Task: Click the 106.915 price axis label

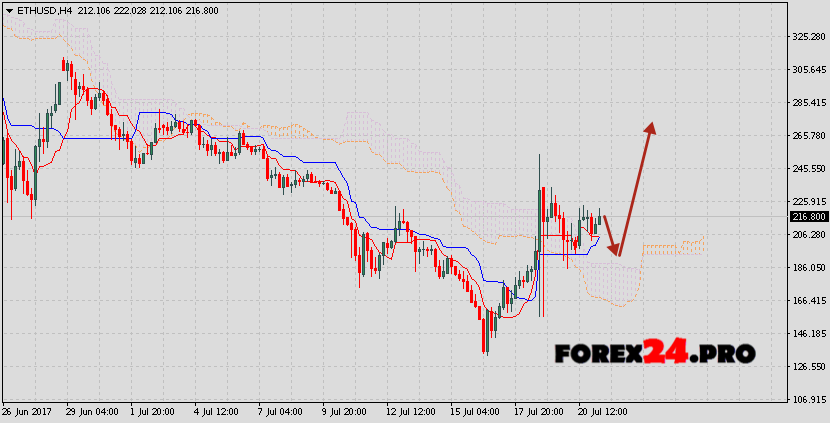Action: point(807,399)
